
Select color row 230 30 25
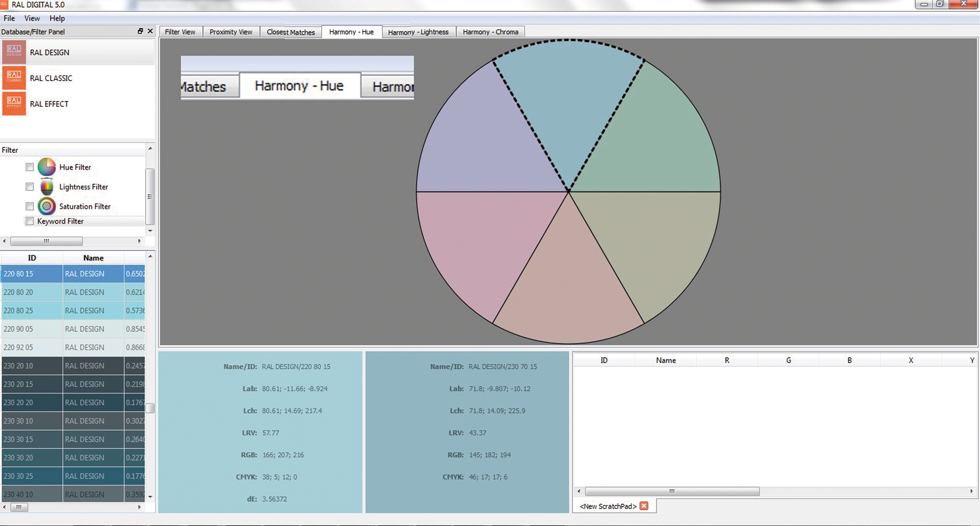tap(73, 476)
